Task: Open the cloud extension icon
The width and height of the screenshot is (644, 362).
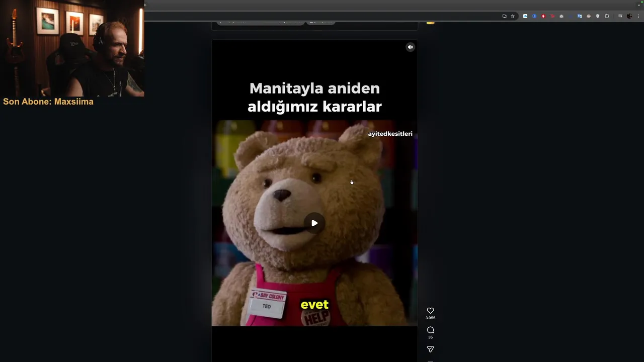Action: pyautogui.click(x=525, y=16)
